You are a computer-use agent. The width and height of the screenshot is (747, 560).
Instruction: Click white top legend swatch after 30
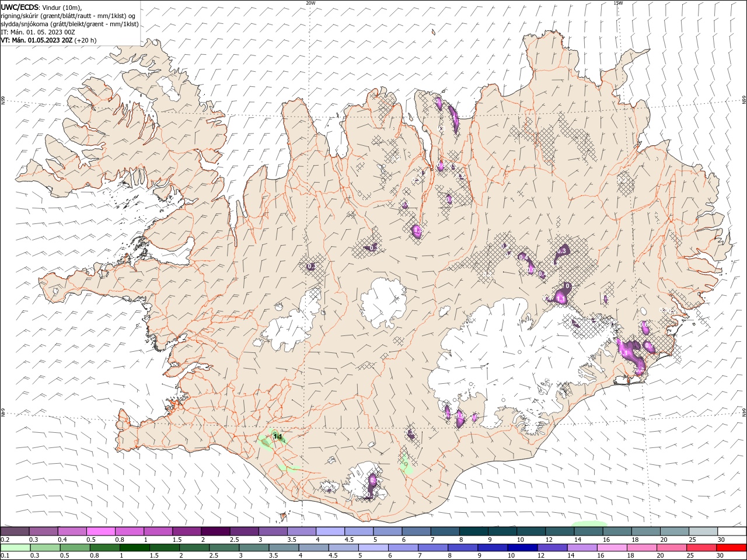pyautogui.click(x=732, y=531)
